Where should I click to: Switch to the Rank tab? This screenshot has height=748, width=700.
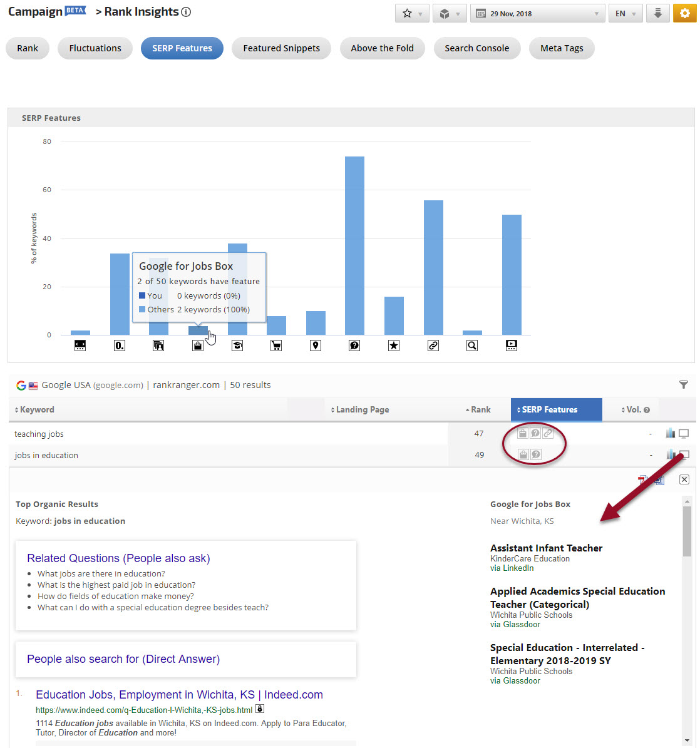click(28, 48)
